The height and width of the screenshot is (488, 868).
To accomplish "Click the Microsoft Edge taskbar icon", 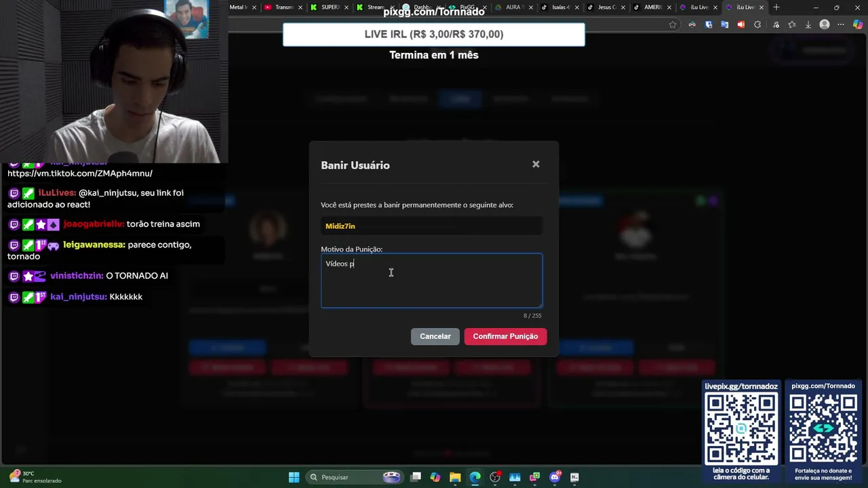I will (x=475, y=477).
